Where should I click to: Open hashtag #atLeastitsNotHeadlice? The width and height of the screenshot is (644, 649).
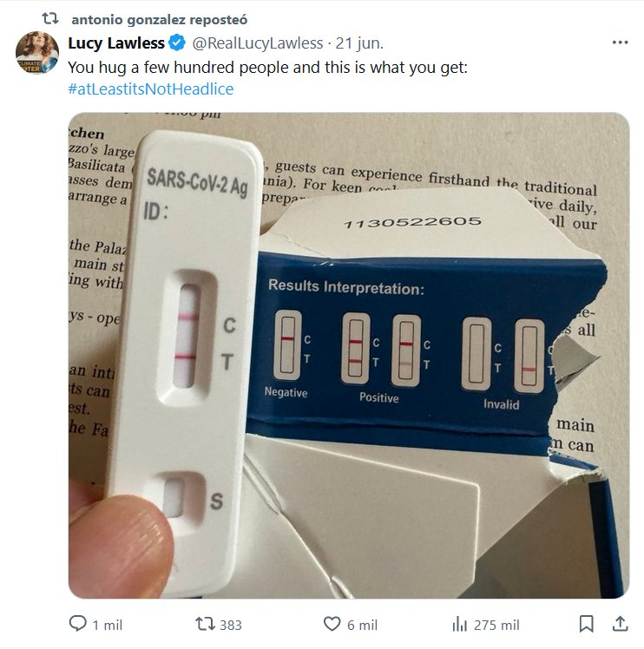click(150, 88)
